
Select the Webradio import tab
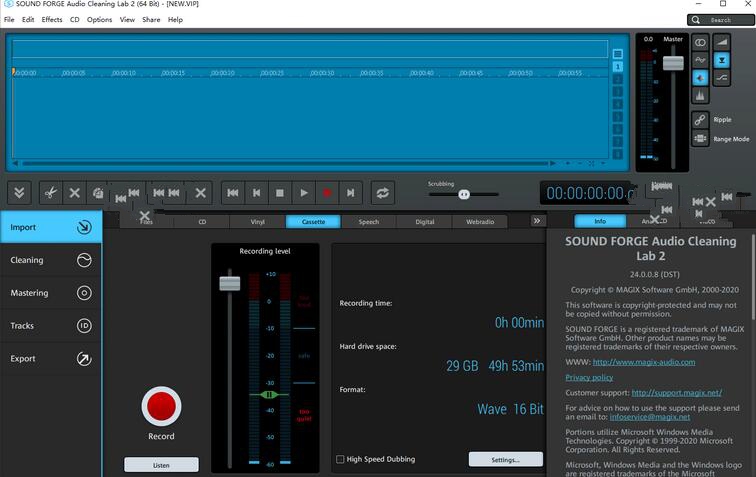point(480,222)
